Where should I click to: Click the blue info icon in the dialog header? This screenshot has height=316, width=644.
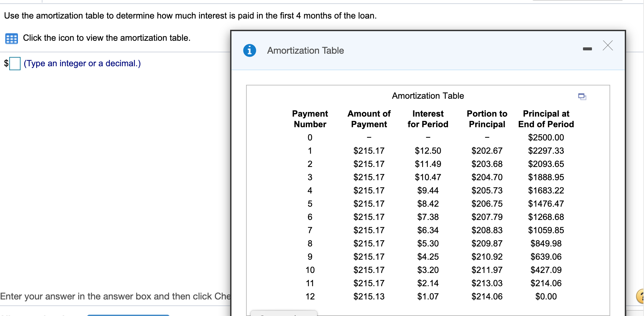point(249,50)
